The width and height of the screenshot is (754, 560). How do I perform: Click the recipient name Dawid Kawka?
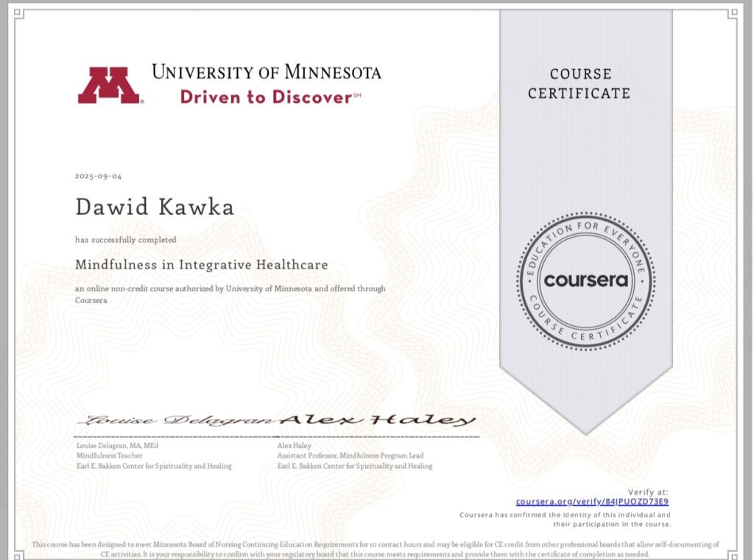pos(155,208)
